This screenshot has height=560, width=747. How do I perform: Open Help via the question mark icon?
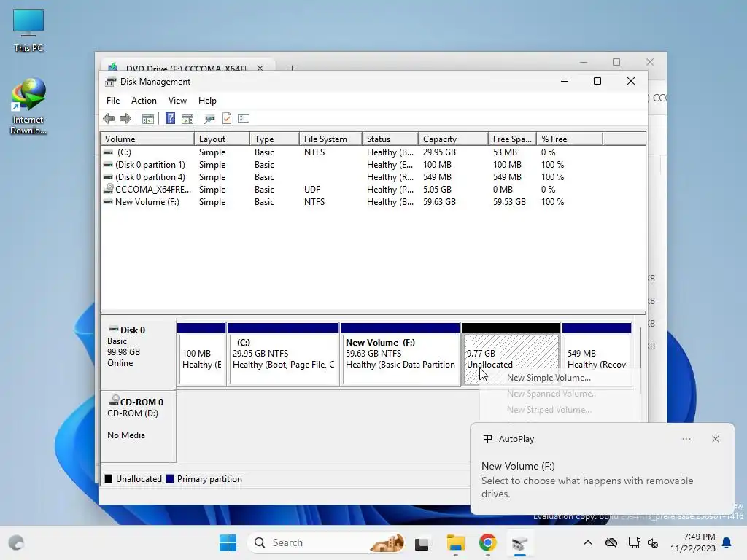(170, 118)
